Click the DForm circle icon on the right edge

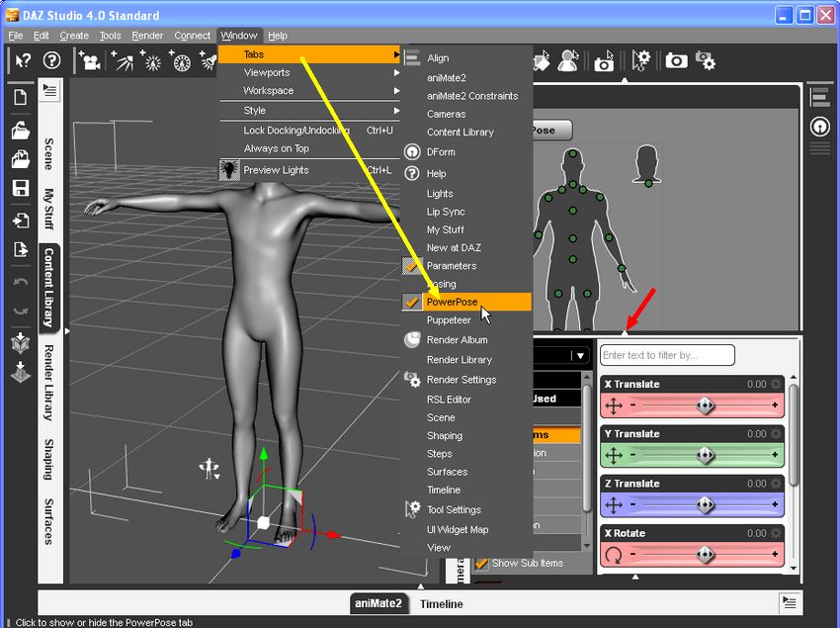coord(819,128)
